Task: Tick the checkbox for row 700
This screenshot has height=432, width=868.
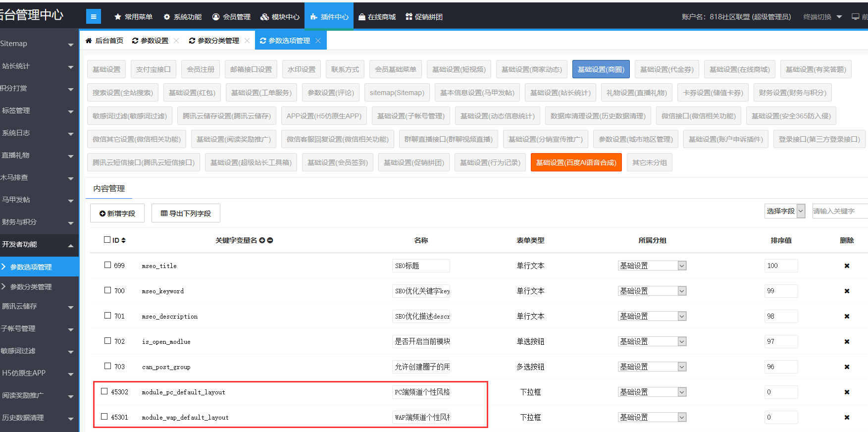Action: [107, 290]
